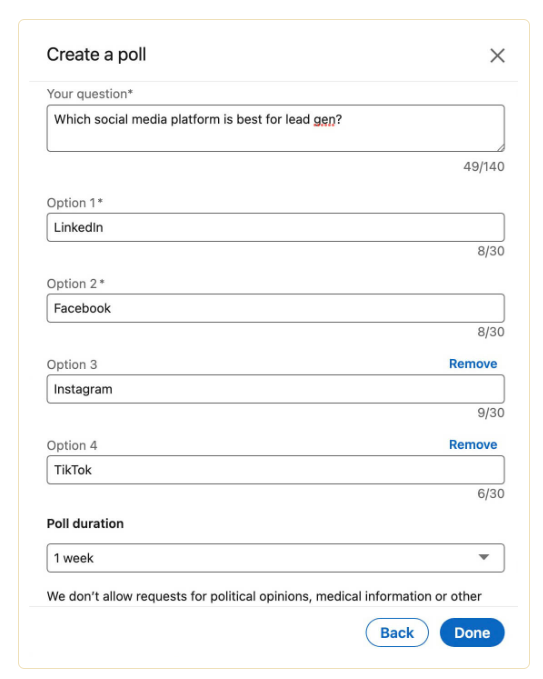
Task: Go back with the Back button
Action: coord(397,633)
